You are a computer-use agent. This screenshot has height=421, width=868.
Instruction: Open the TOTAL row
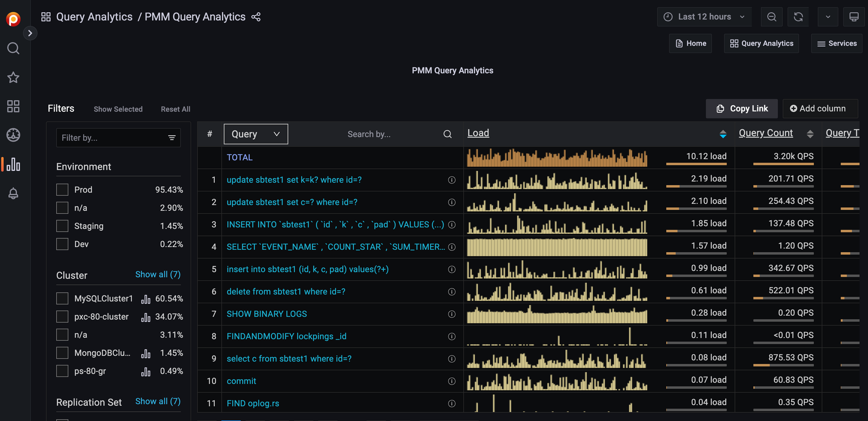240,157
